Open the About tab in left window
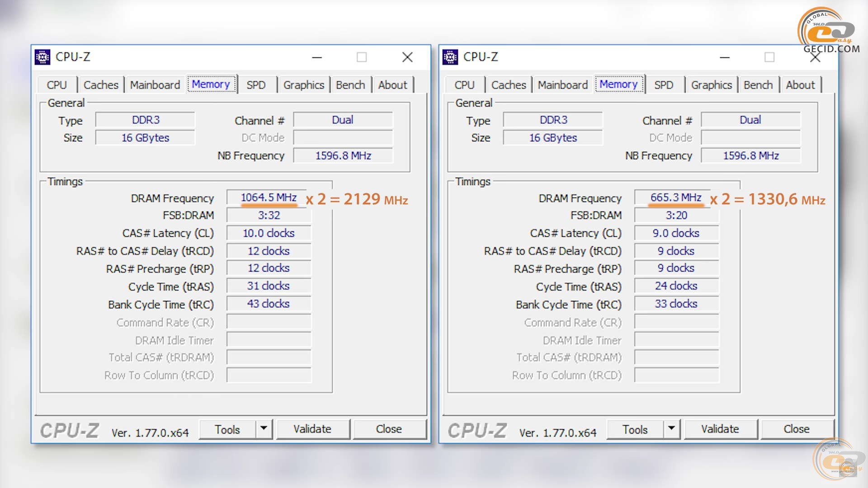Screen dimensions: 868x488 point(392,84)
